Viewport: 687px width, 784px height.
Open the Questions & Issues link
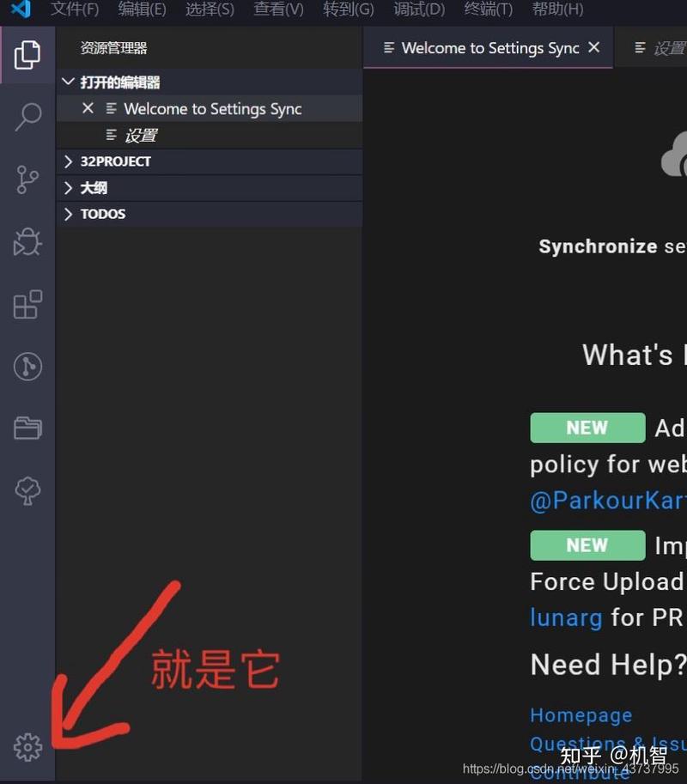tap(608, 744)
